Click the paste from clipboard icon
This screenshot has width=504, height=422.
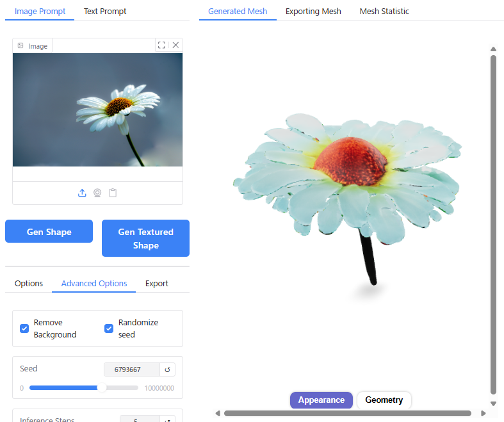pos(113,193)
